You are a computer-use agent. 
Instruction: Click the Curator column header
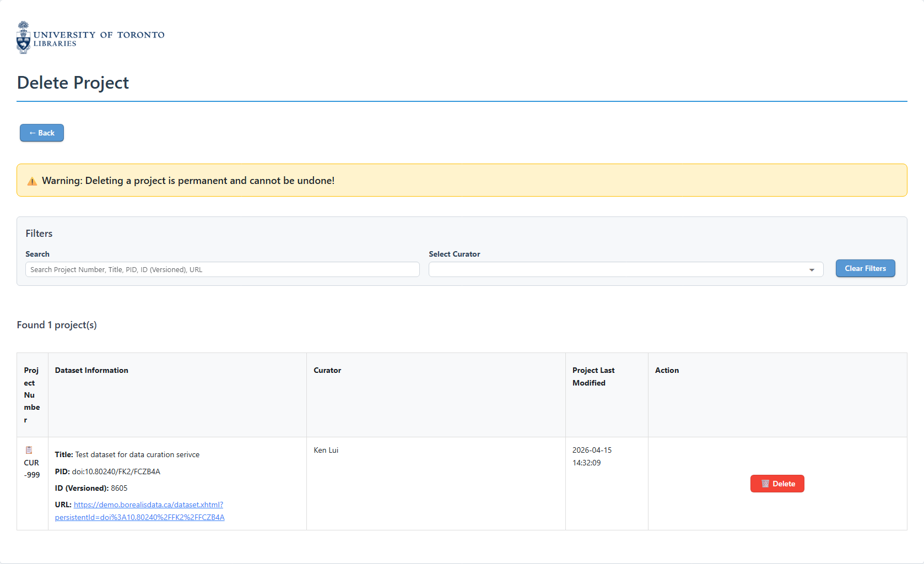[327, 370]
